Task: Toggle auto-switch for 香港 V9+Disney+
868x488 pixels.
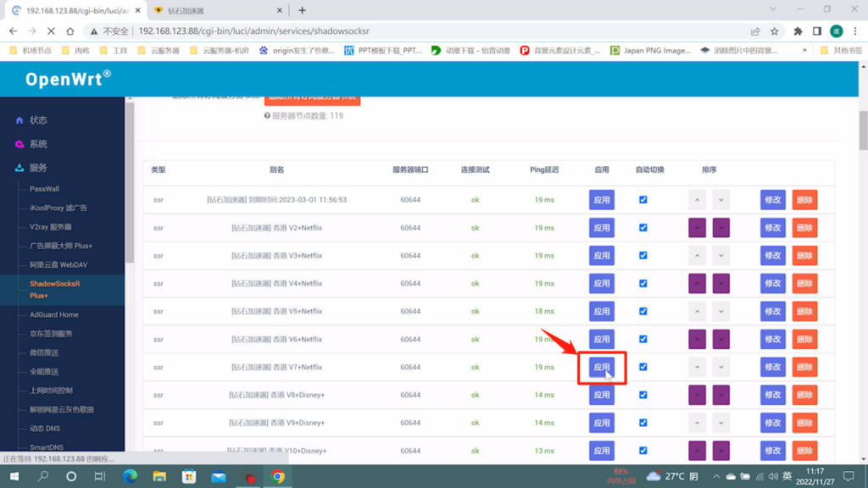Action: (x=643, y=423)
